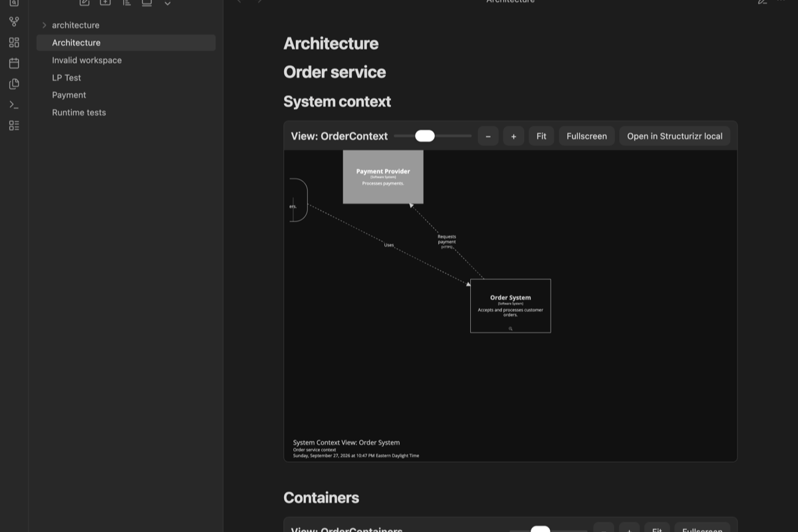Click the OrderContext zoom slider handle

(425, 136)
